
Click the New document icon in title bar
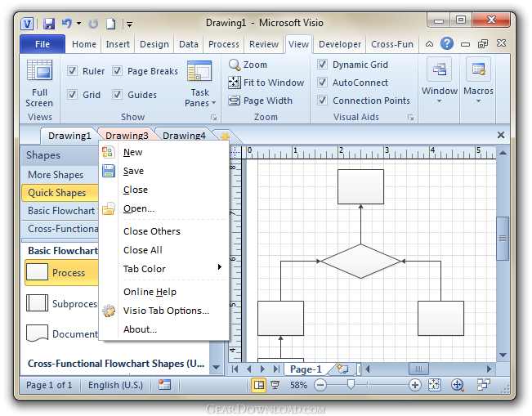click(110, 24)
